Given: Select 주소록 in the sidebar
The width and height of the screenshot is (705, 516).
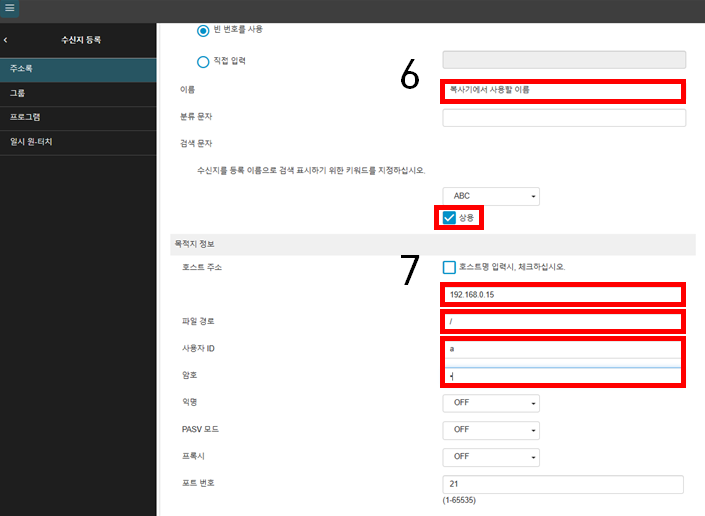Looking at the screenshot, I should click(78, 69).
